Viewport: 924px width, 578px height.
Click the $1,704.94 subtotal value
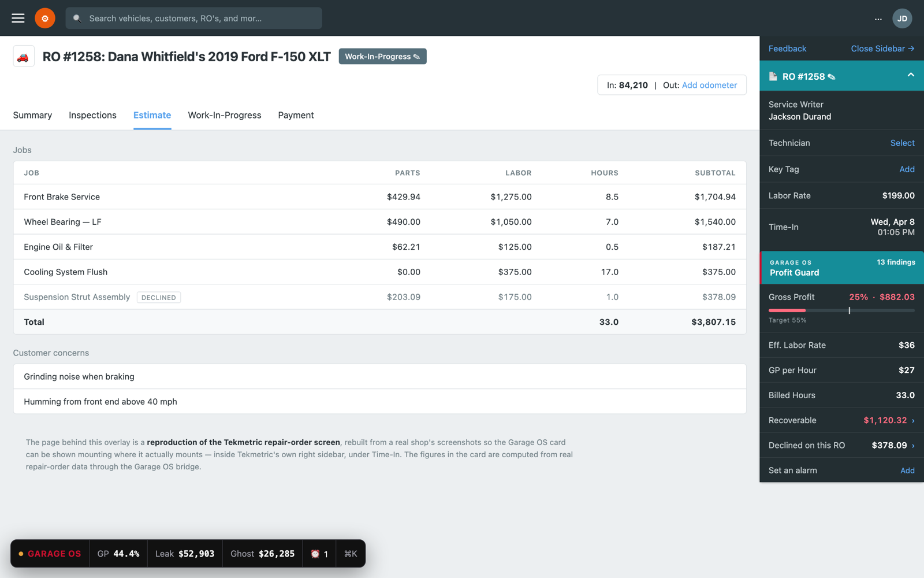[x=715, y=197]
